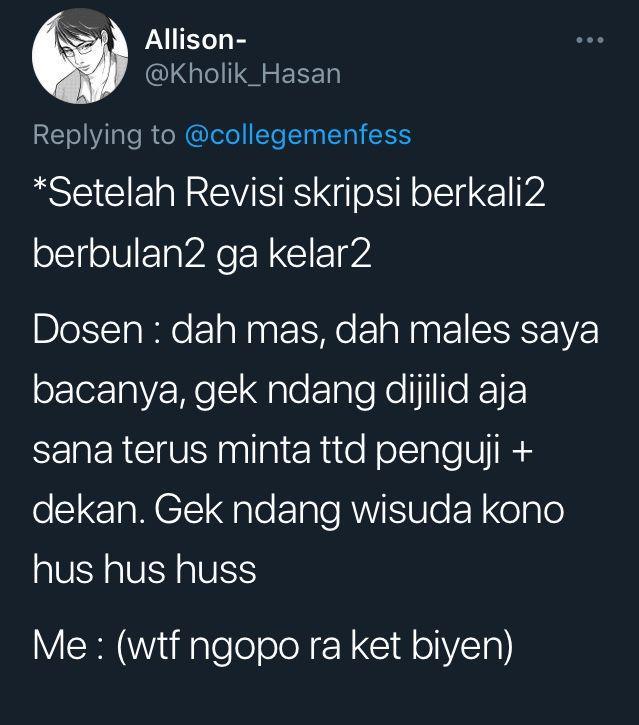Tap the line 'dah mas, dah males saya'
The height and width of the screenshot is (725, 639).
pyautogui.click(x=385, y=330)
